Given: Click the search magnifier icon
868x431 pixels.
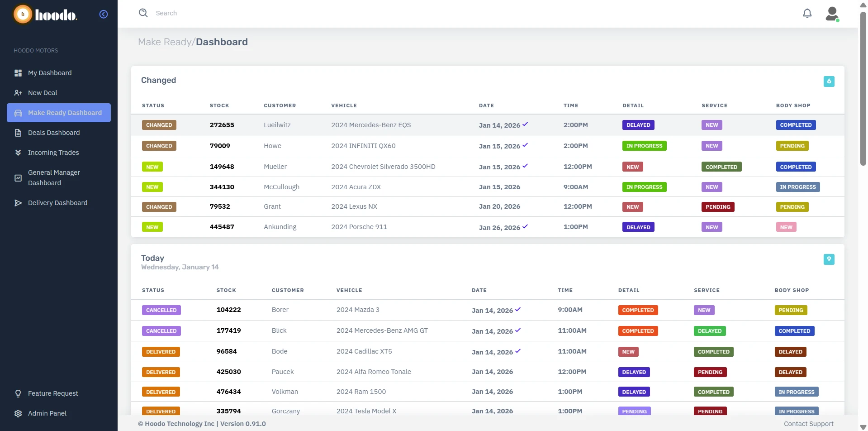Looking at the screenshot, I should click(x=143, y=13).
